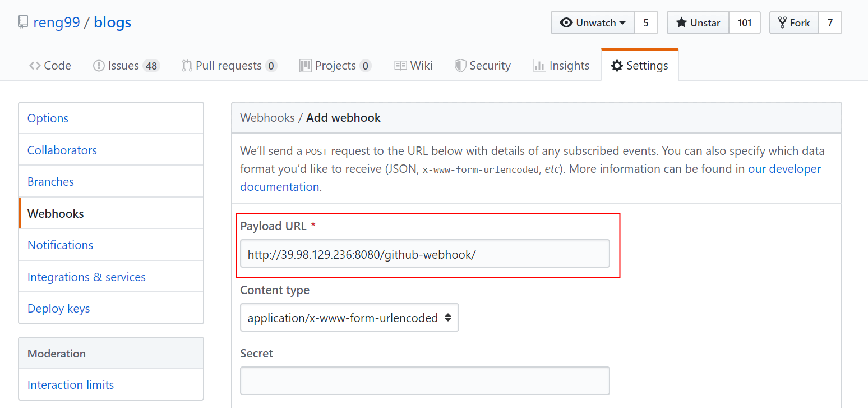Screen dimensions: 868x408
Task: Select Webhooks in the settings sidebar
Action: tap(111, 213)
